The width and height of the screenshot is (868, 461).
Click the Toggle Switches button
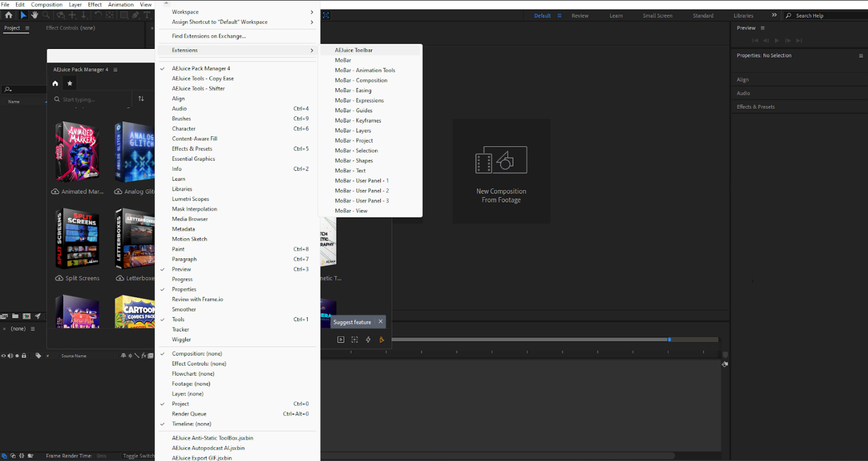click(138, 456)
